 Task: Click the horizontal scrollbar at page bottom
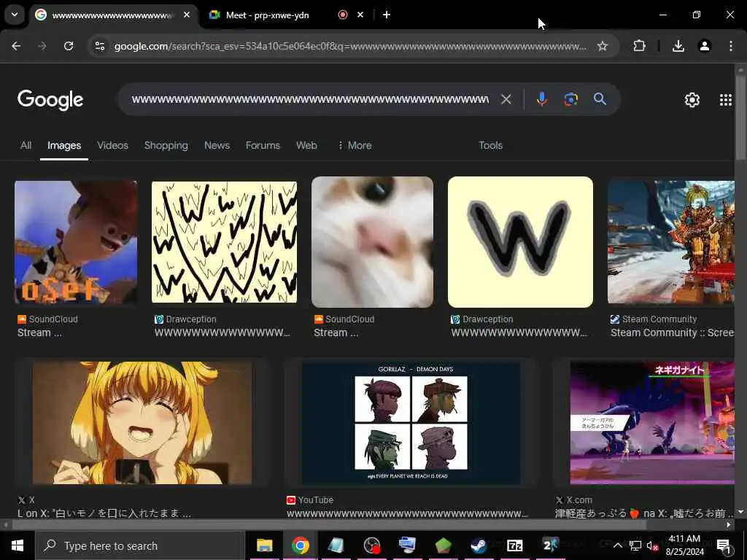[329, 525]
